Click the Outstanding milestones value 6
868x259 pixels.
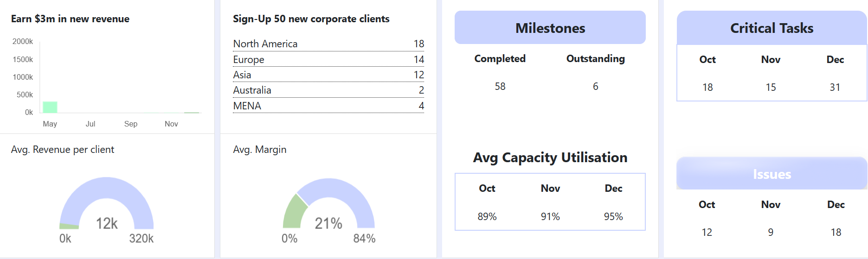[595, 87]
